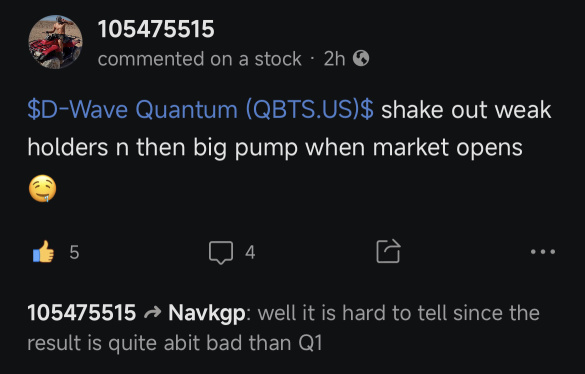
Task: Open Navkgp's profile in reply
Action: point(207,313)
